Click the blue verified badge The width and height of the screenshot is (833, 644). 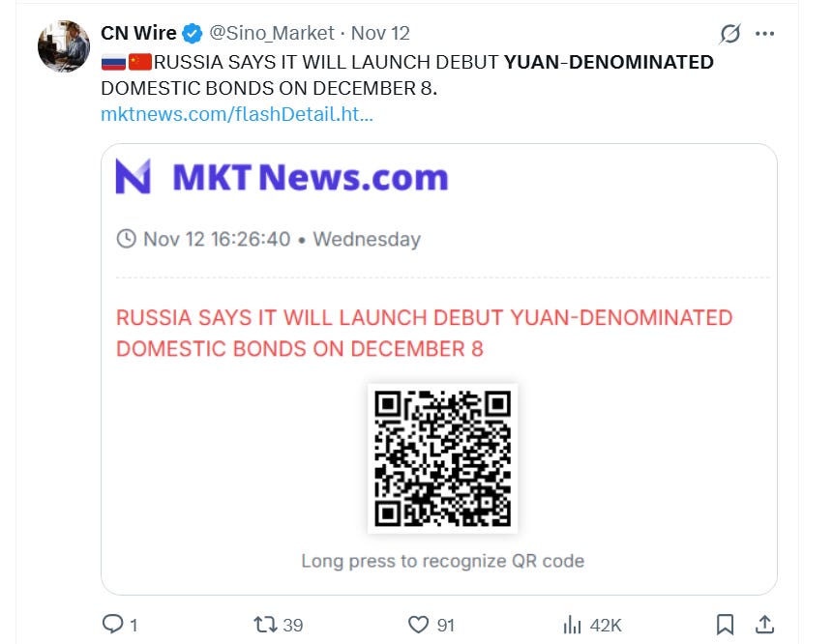193,34
